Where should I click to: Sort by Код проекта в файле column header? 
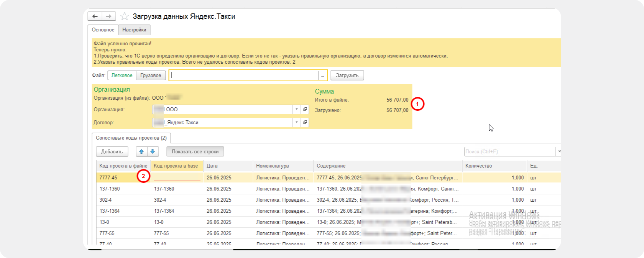(123, 166)
